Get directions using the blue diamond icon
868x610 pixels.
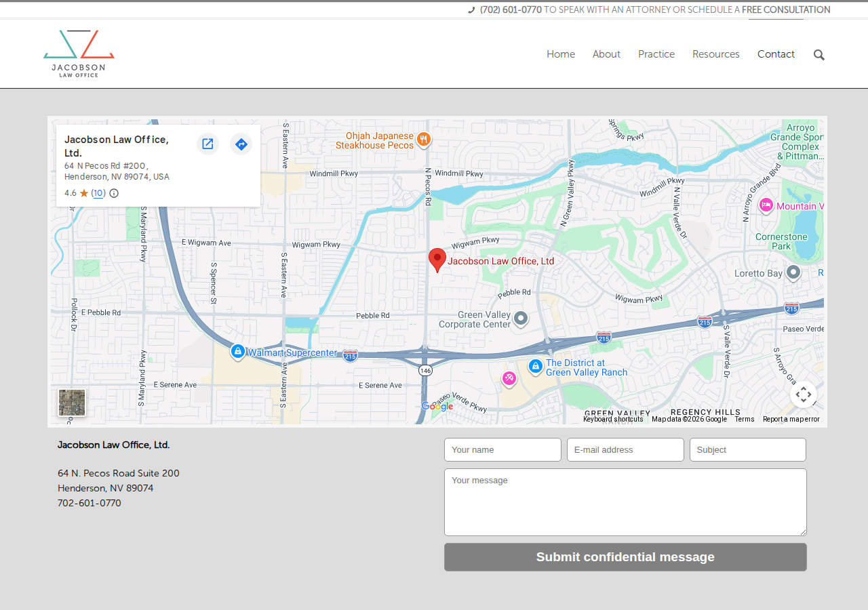tap(241, 144)
